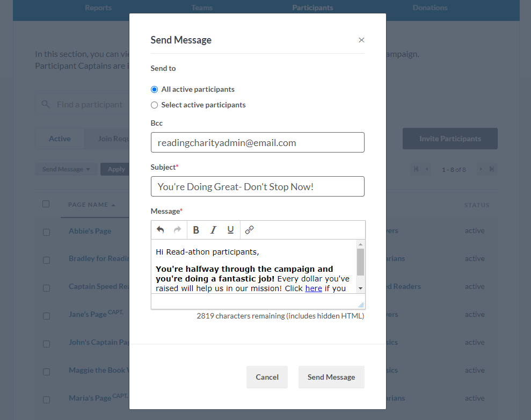Apply bold formatting to message text
The image size is (531, 420).
[x=196, y=230]
